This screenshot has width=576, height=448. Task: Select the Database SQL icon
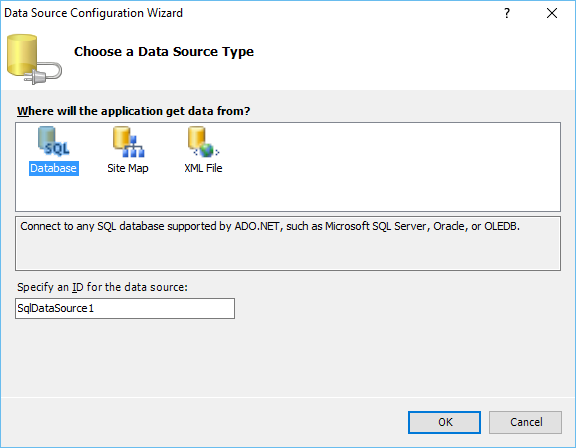coord(54,141)
